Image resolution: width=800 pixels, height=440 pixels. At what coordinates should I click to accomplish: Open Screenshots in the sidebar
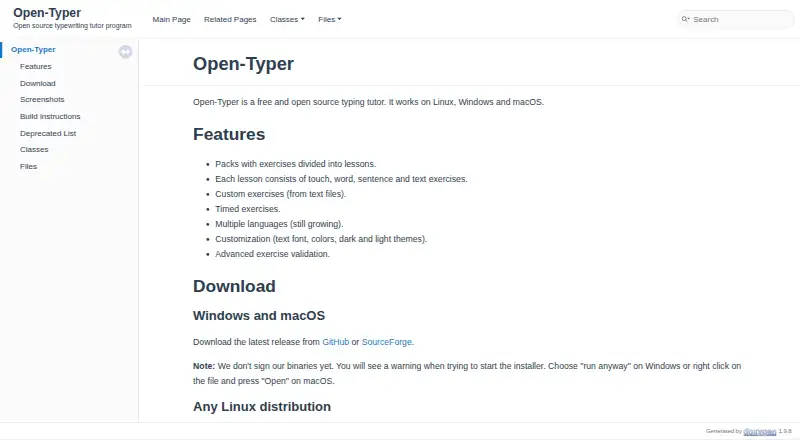tap(42, 100)
